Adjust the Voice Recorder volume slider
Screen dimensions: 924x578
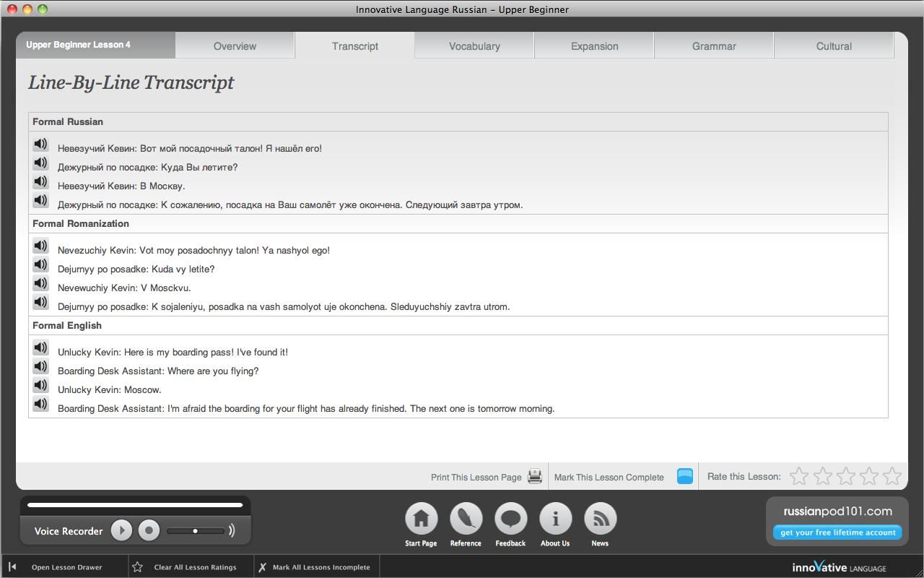point(195,531)
